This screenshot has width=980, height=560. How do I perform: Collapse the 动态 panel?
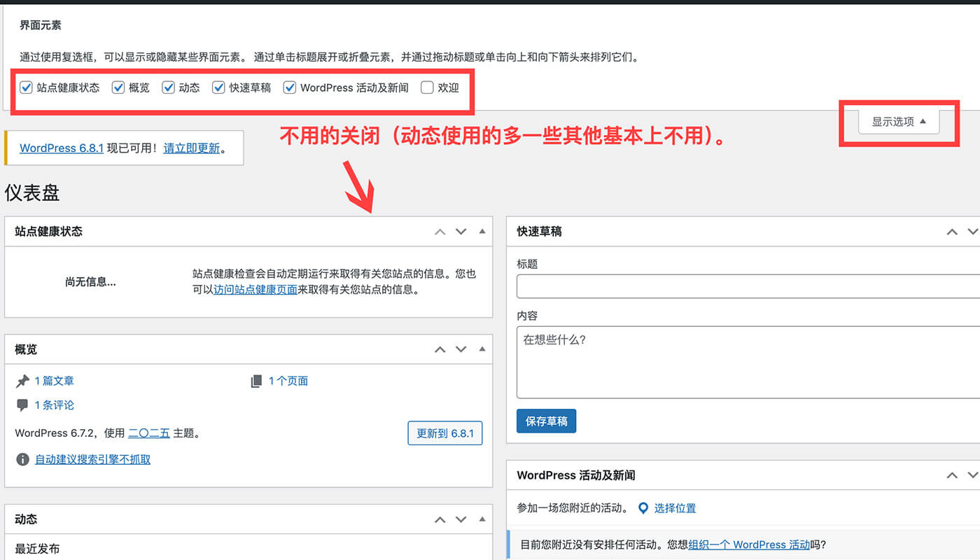coord(482,519)
